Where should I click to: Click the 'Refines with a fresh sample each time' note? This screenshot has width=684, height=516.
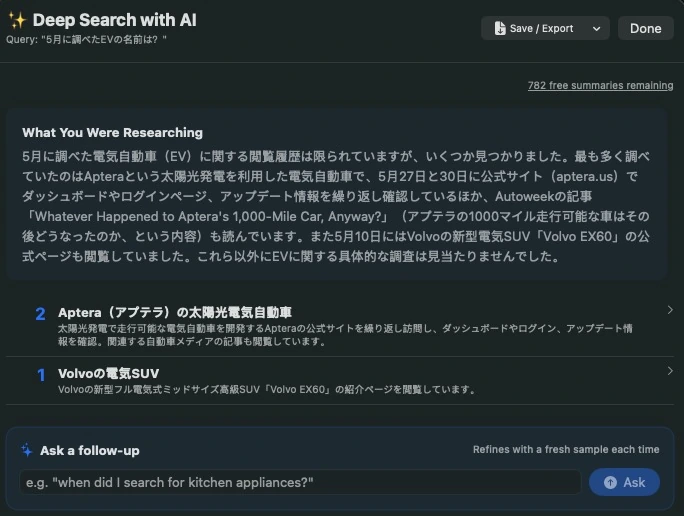(x=566, y=449)
